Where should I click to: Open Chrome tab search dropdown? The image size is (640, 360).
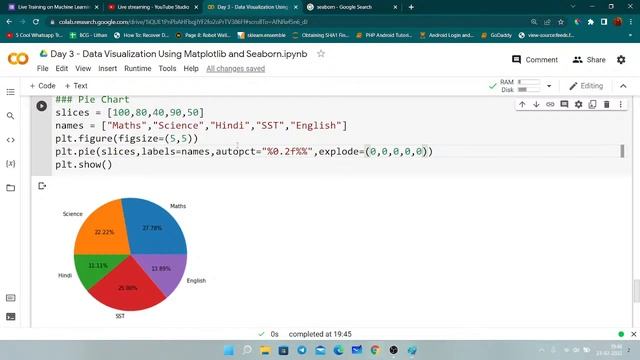tap(573, 7)
